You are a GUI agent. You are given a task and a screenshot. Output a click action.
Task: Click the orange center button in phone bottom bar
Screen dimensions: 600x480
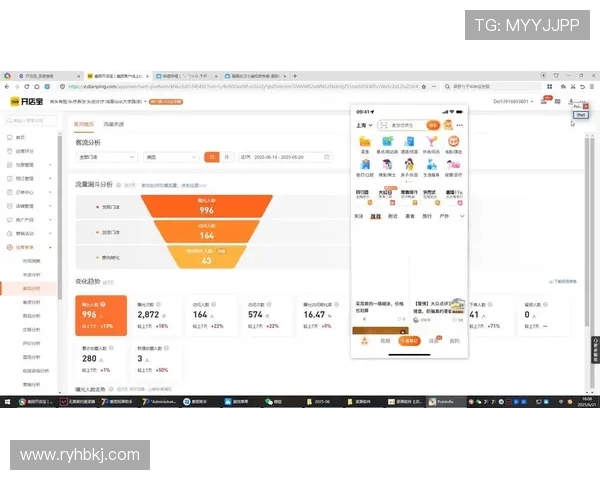pyautogui.click(x=409, y=341)
